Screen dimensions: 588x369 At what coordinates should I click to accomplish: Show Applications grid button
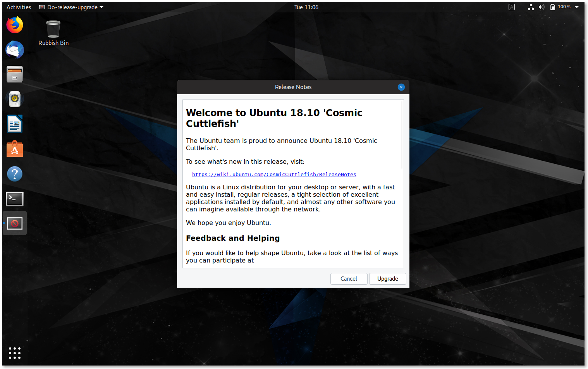coord(15,353)
